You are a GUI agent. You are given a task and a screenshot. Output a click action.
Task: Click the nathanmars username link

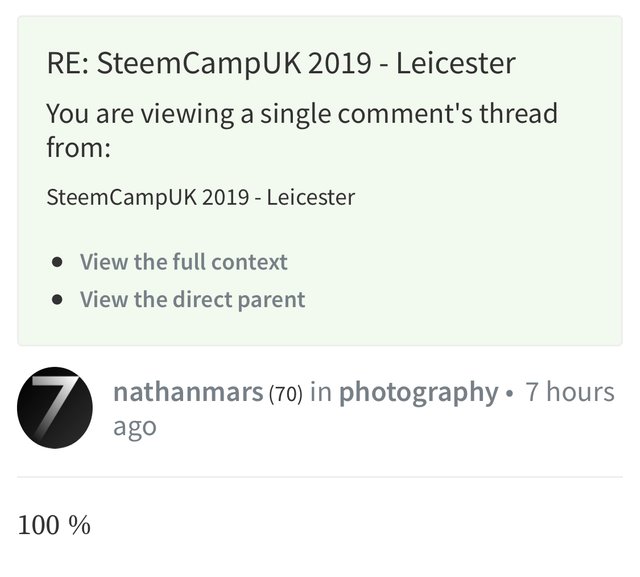[x=188, y=392]
